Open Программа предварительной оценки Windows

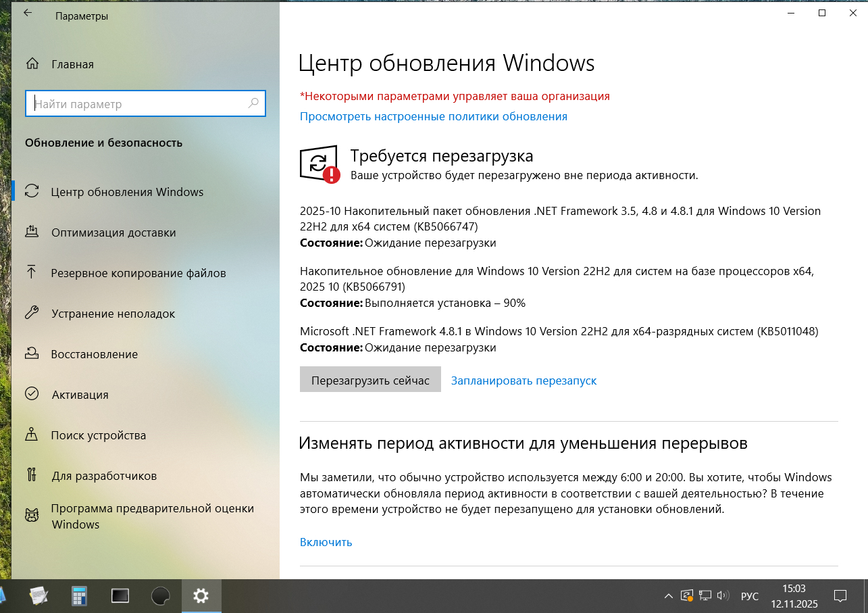(145, 516)
